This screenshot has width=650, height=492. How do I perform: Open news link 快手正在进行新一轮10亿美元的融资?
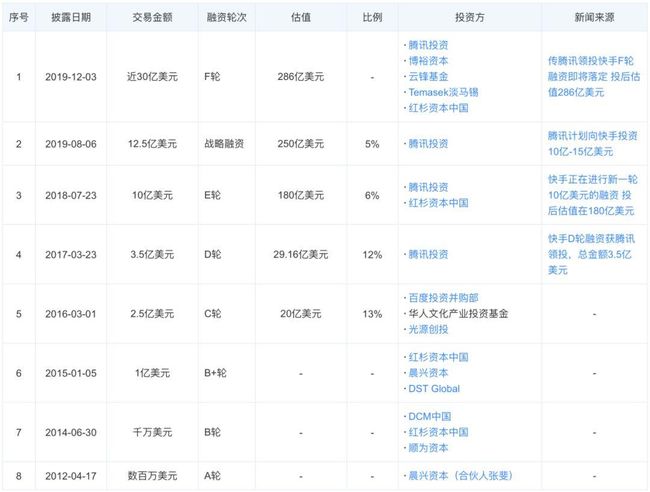click(x=593, y=195)
